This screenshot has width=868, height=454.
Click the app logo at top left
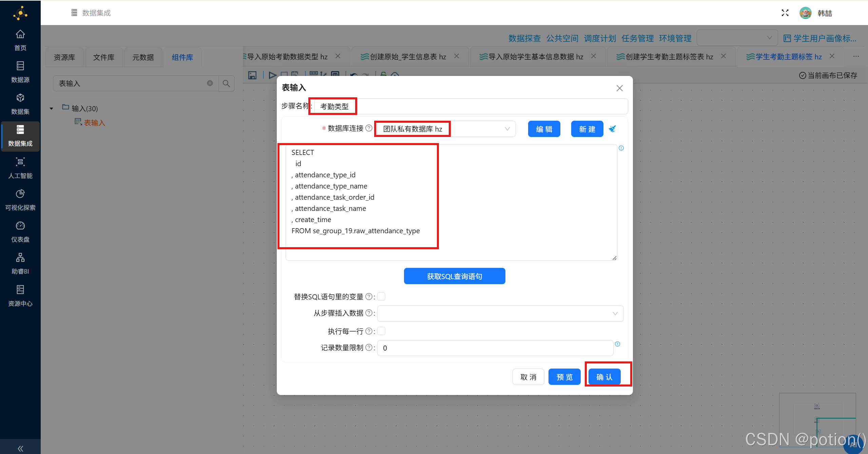(x=20, y=13)
